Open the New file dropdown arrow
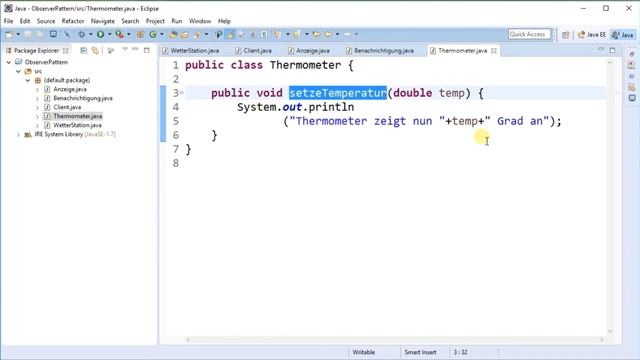 pos(18,35)
